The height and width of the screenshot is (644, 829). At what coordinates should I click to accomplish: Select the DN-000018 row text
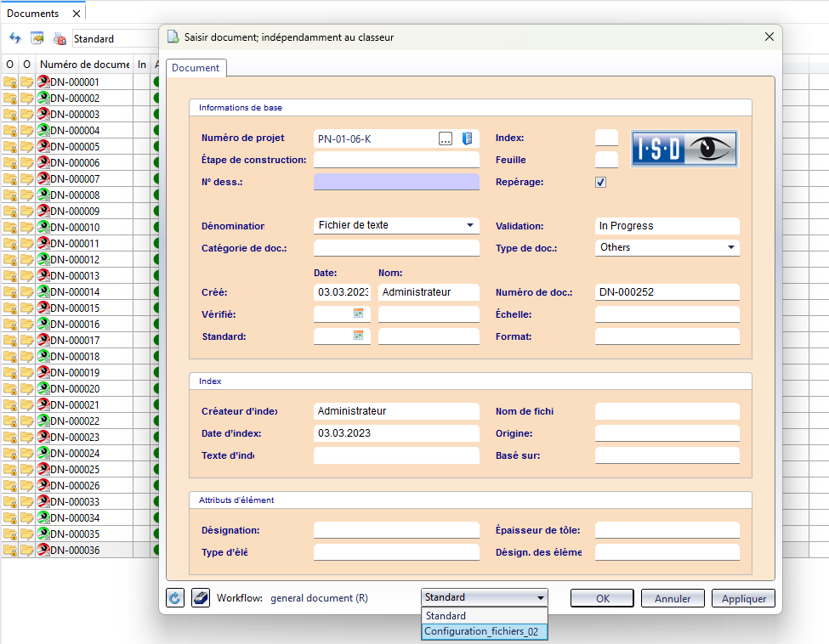click(x=75, y=357)
